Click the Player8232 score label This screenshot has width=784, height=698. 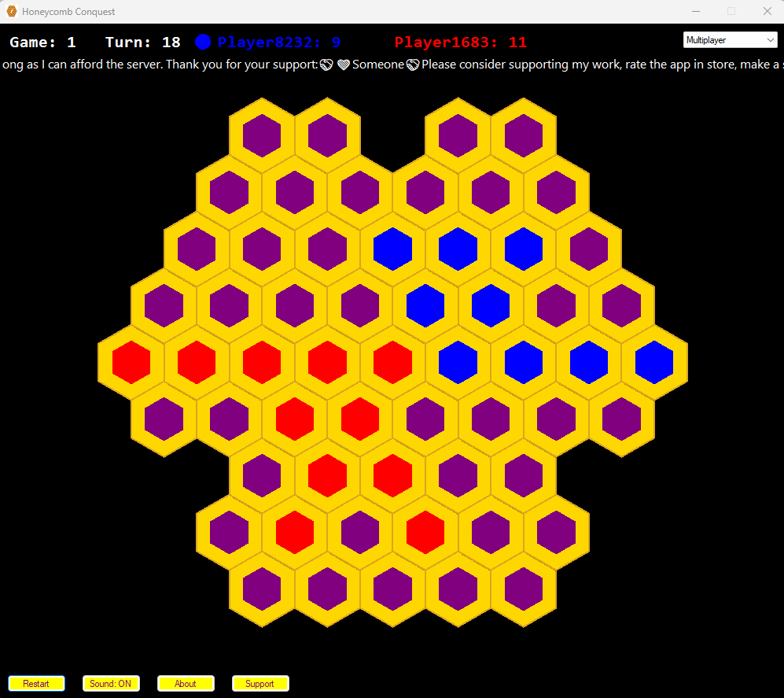tap(278, 42)
